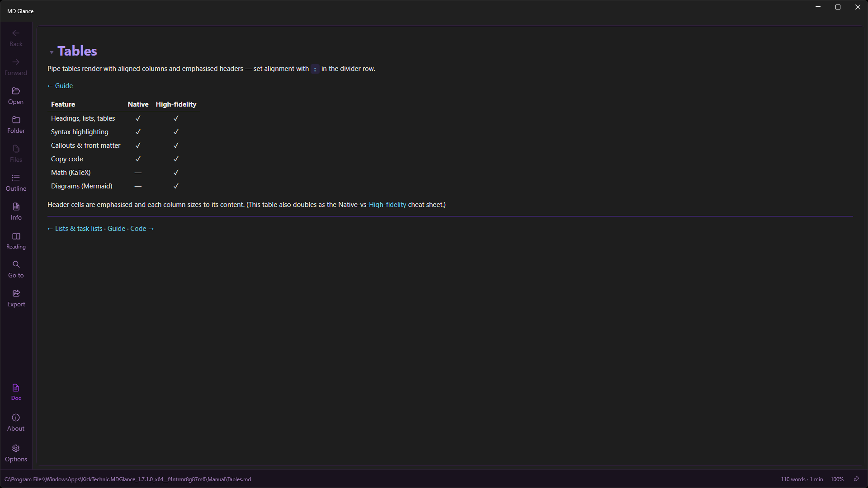Click Guide in the bottom navigation links
The image size is (868, 488).
point(116,229)
